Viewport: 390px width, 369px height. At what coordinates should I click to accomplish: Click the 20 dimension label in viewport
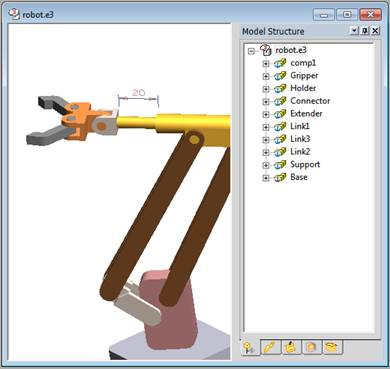pos(138,92)
